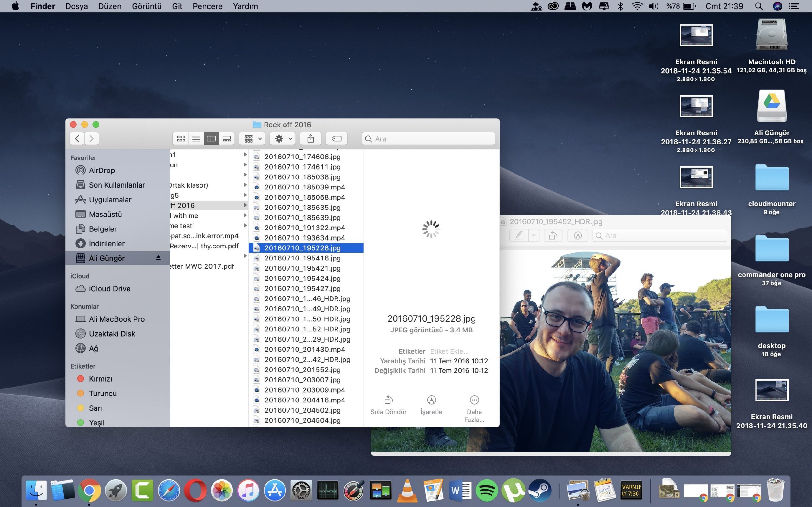Open the group-by arrangement dropdown
The width and height of the screenshot is (812, 507).
coord(252,138)
